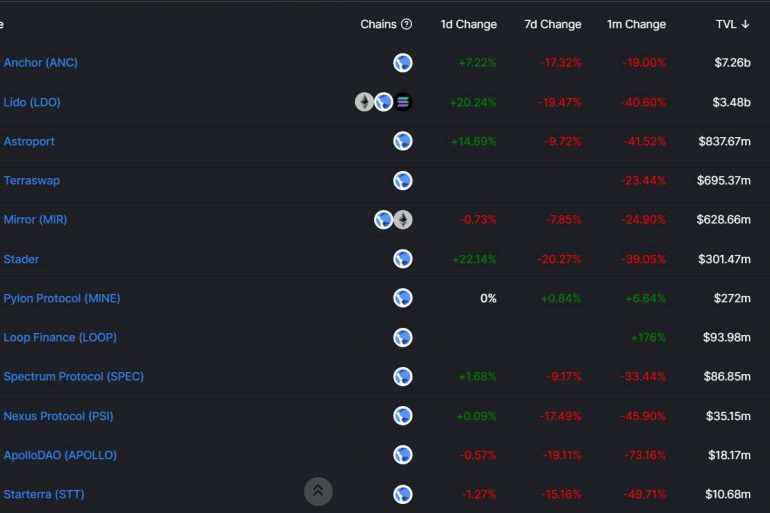Click Spectrum's 1m change -33.44%
The image size is (770, 513).
click(643, 377)
